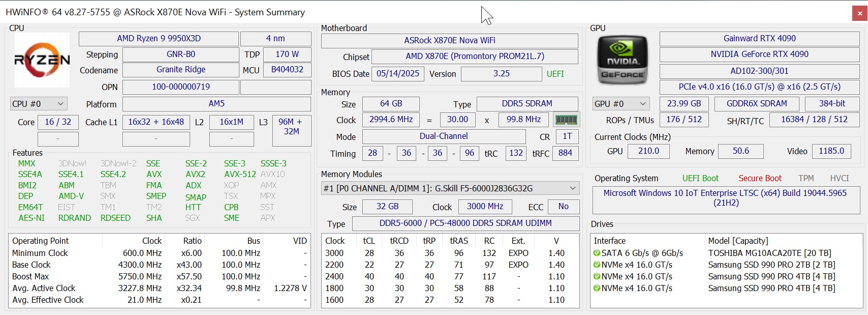Select the B404032 microcode value
Viewport: 868px width, 315px height.
(287, 70)
